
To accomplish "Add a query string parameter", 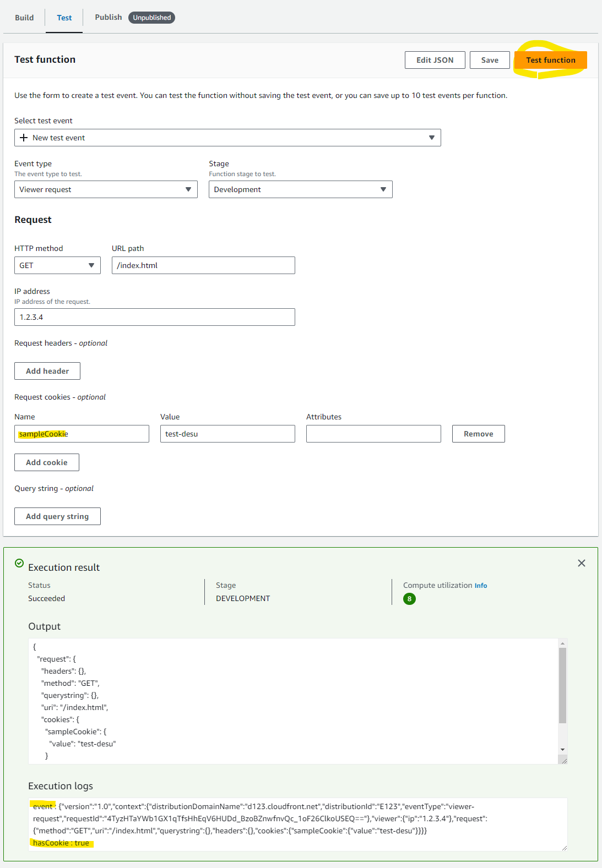I will pos(57,516).
